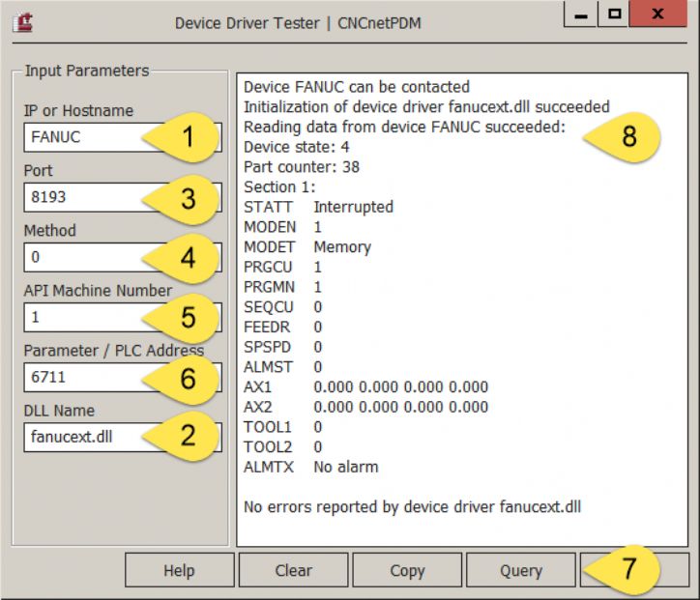Click yellow callout marker number 2
The width and height of the screenshot is (700, 600).
coord(190,436)
